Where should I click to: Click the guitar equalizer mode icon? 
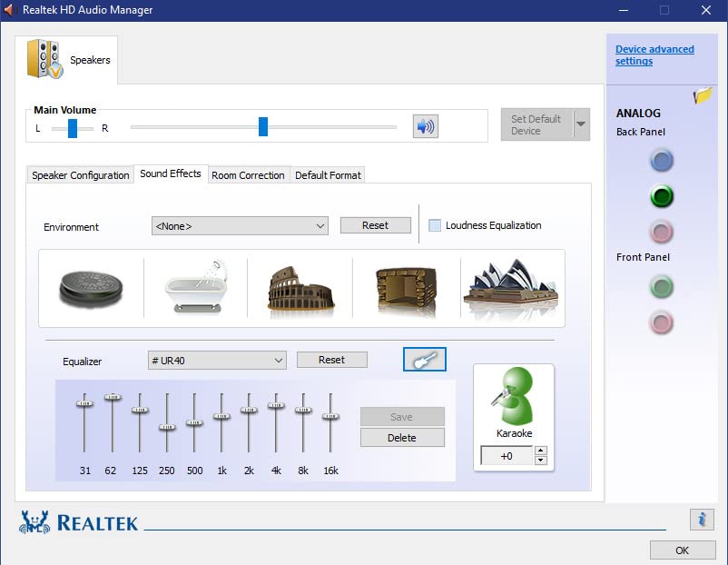point(424,359)
